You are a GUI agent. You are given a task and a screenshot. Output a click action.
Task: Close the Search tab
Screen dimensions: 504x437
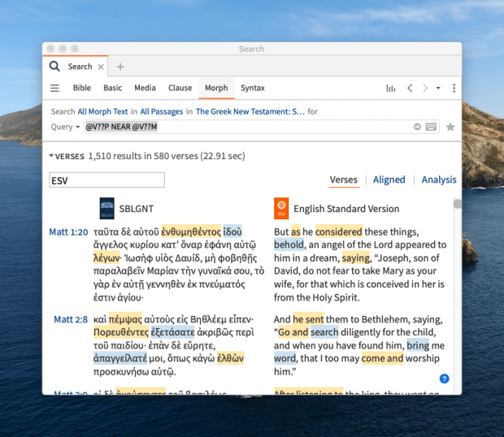click(102, 67)
